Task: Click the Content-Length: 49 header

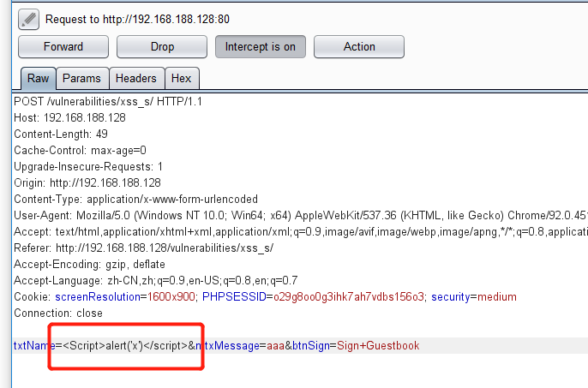Action: 61,134
